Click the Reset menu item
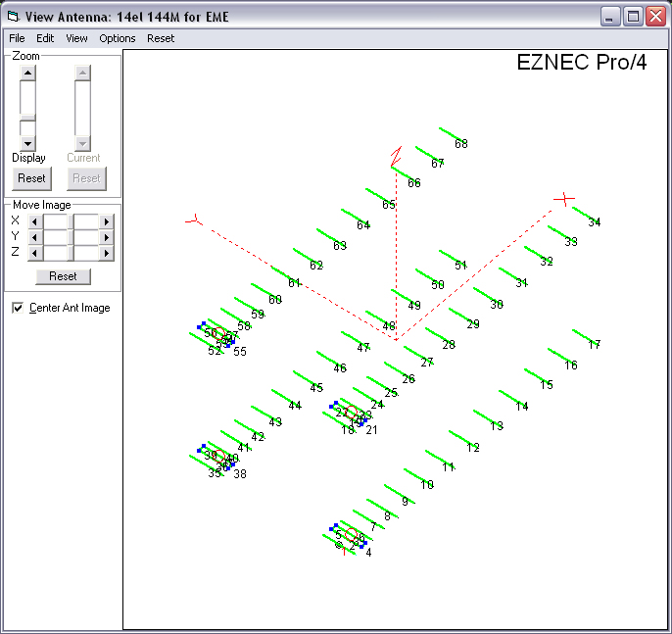This screenshot has height=634, width=672. (x=161, y=38)
